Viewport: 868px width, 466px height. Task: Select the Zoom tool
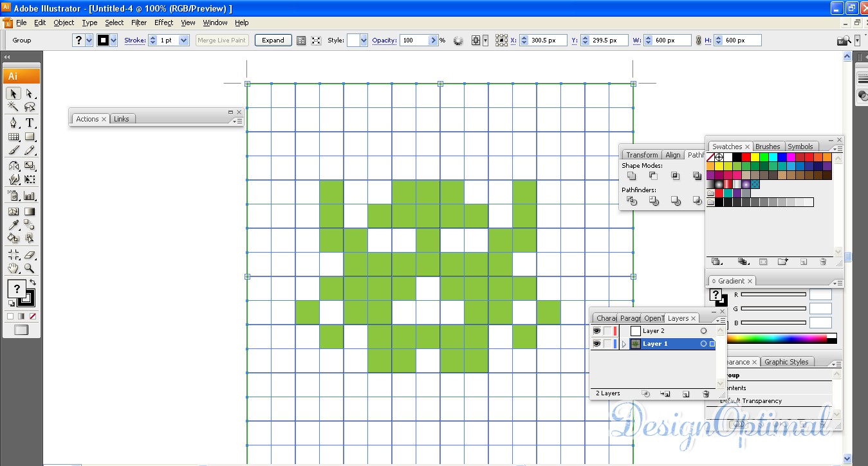point(30,268)
